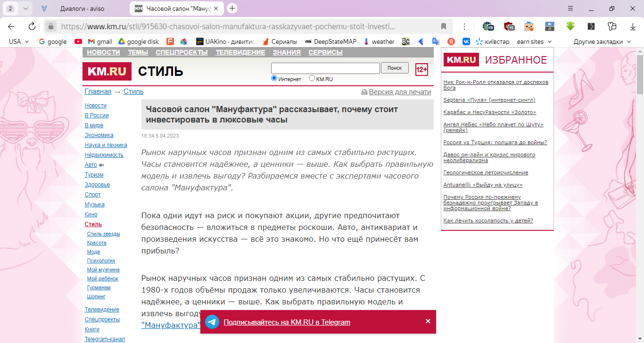Image resolution: width=644 pixels, height=343 pixels.
Task: Open the DeepStateMAP bookmark
Action: click(x=331, y=41)
